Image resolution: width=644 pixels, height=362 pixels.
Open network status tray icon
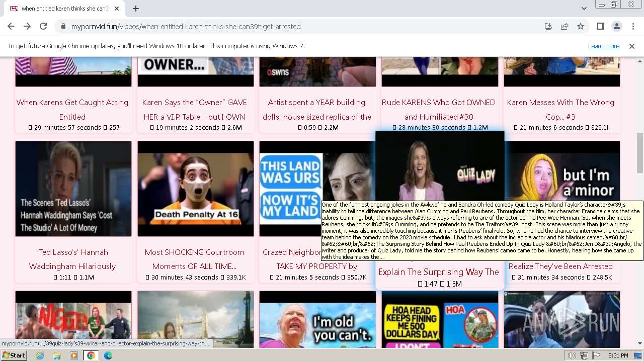point(584,355)
